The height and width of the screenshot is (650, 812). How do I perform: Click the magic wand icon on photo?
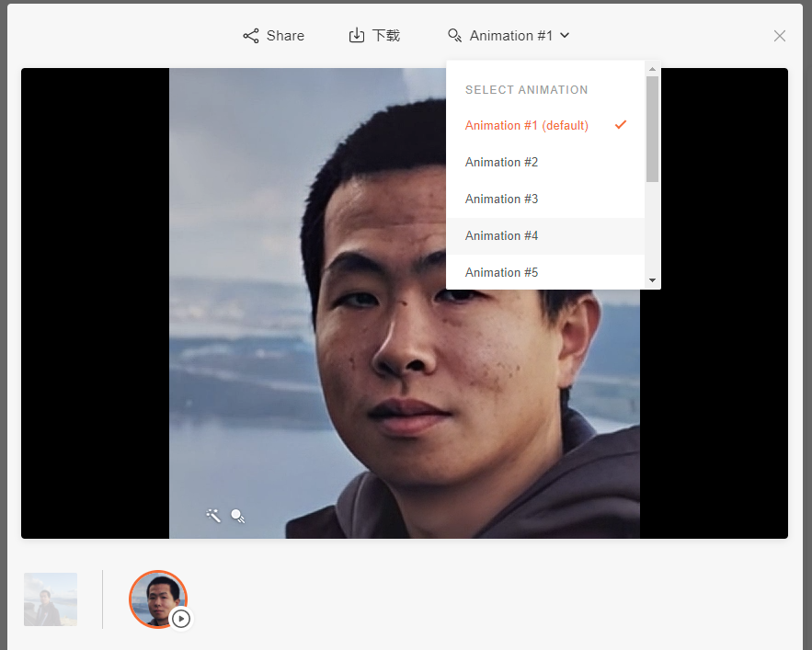[x=213, y=516]
